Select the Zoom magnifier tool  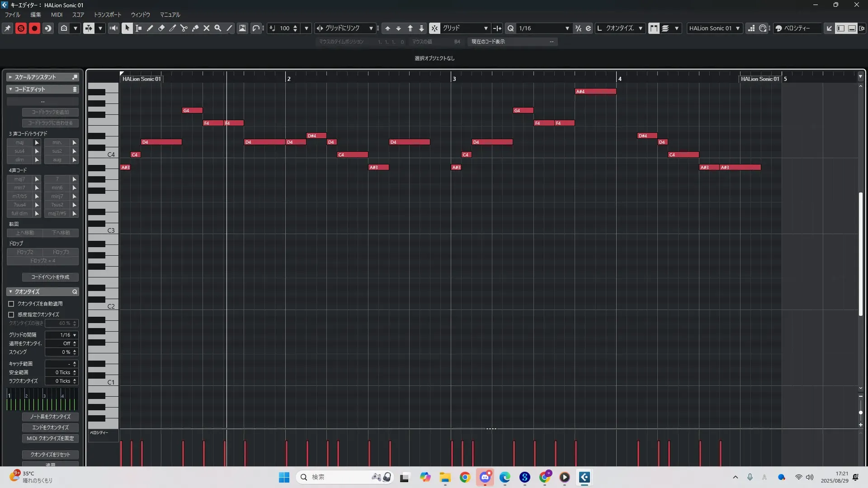coord(217,28)
